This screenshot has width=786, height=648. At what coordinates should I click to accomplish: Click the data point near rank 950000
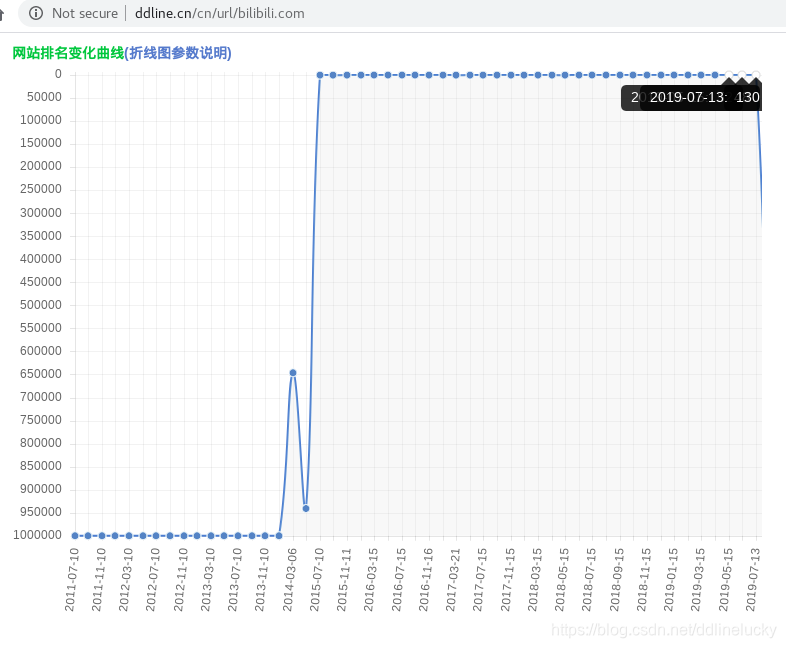(x=306, y=509)
